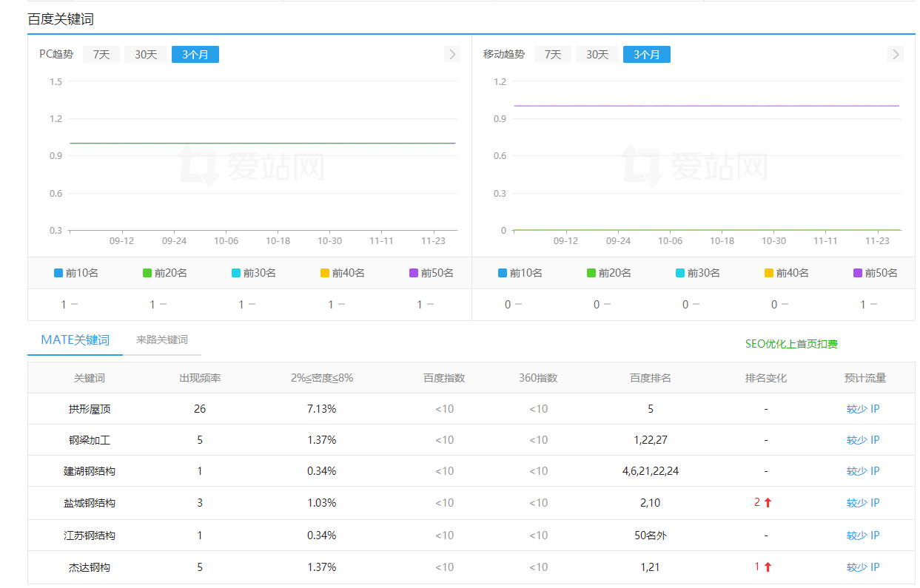Click PC 前40名 yellow color swatch
Viewport: 920px width, 588px height.
[x=325, y=273]
